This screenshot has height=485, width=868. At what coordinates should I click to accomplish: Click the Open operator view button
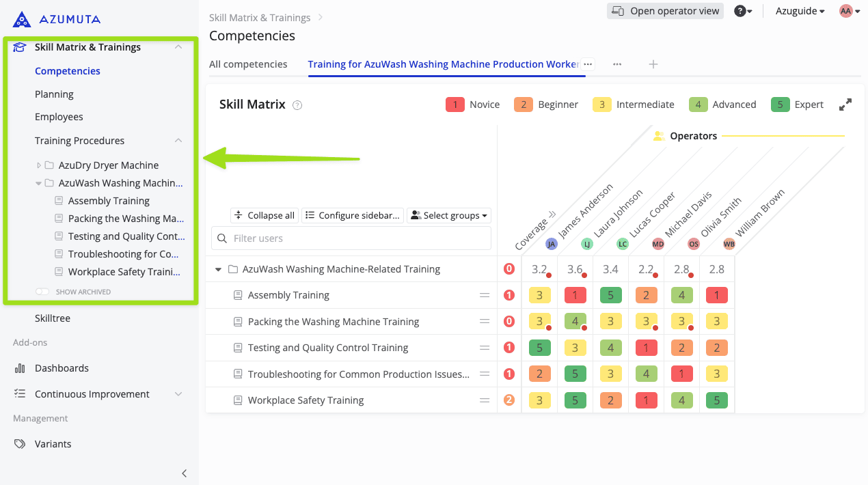pos(665,11)
